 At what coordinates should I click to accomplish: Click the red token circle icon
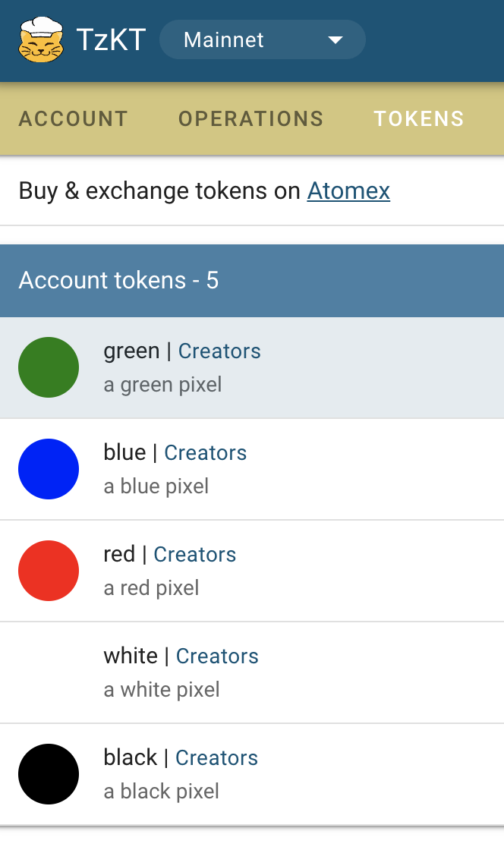coord(49,571)
